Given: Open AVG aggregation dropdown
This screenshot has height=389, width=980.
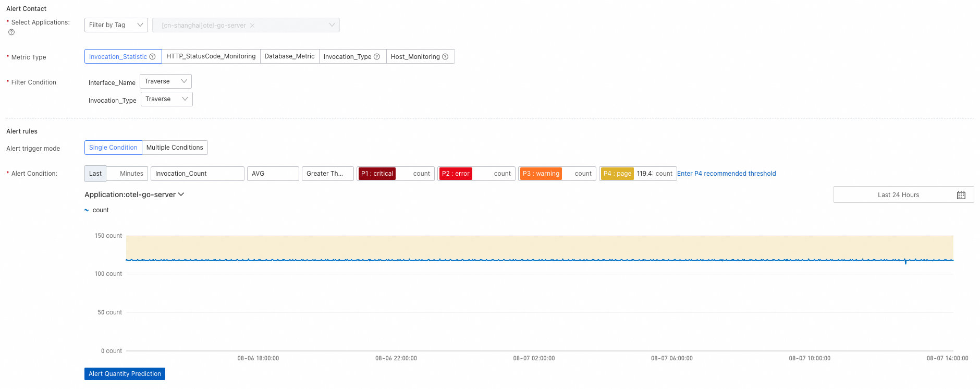Looking at the screenshot, I should 273,174.
